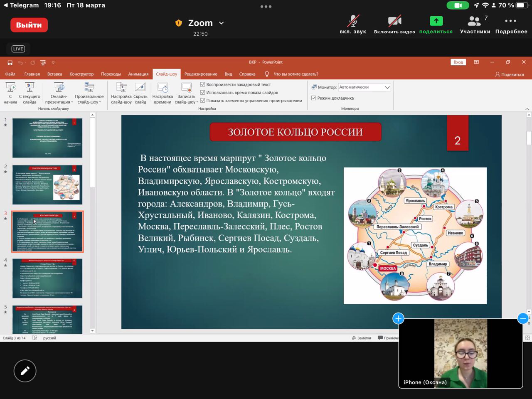Tap the pencil annotation icon
532x399 pixels.
pos(25,371)
